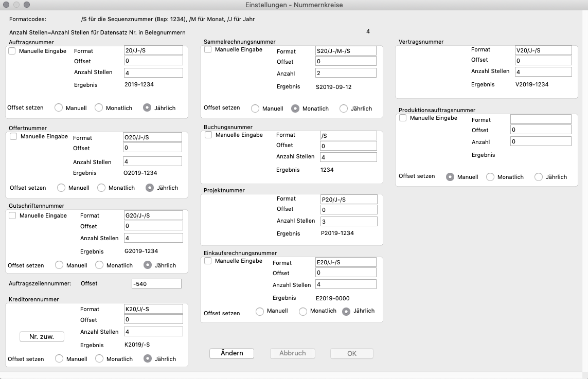Click the Ändern button
The image size is (588, 379).
pyautogui.click(x=231, y=353)
